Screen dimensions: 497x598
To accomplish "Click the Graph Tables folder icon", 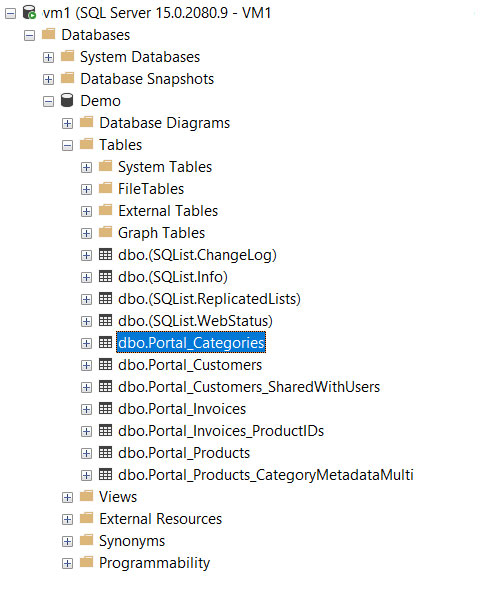I will pyautogui.click(x=106, y=232).
